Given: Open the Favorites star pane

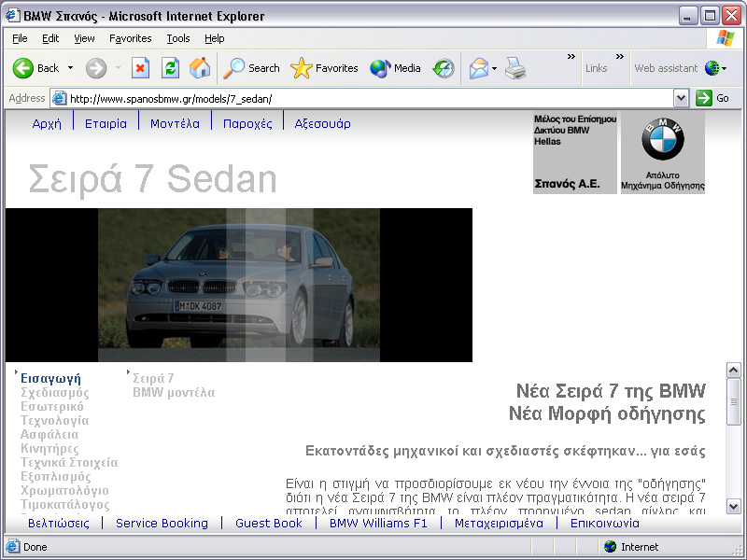Looking at the screenshot, I should (x=324, y=68).
